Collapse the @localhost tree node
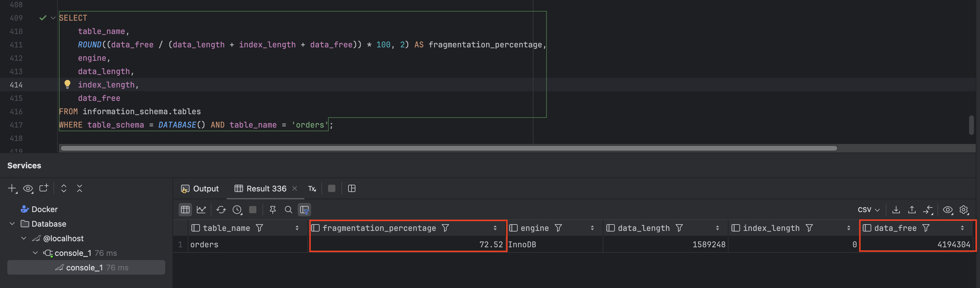This screenshot has height=288, width=980. 24,238
